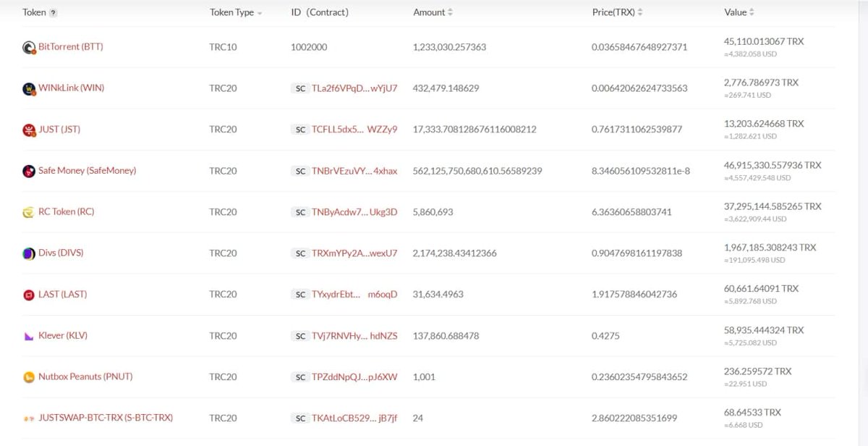Click the value 68.64533 TRX
This screenshot has width=868, height=446.
point(752,413)
